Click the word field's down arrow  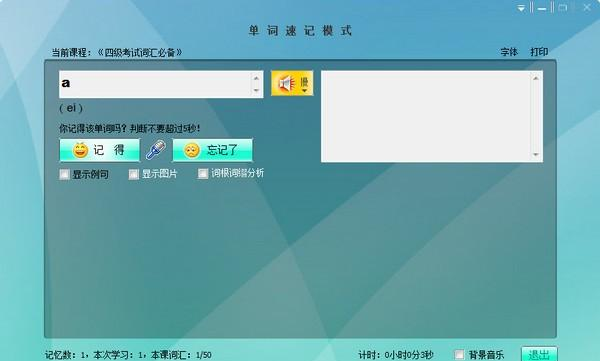coord(256,90)
